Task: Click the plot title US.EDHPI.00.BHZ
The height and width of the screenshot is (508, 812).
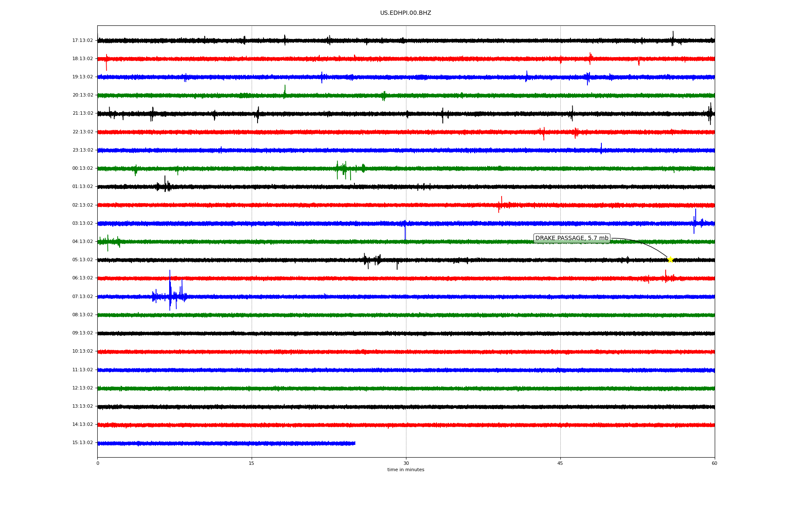Action: point(406,13)
